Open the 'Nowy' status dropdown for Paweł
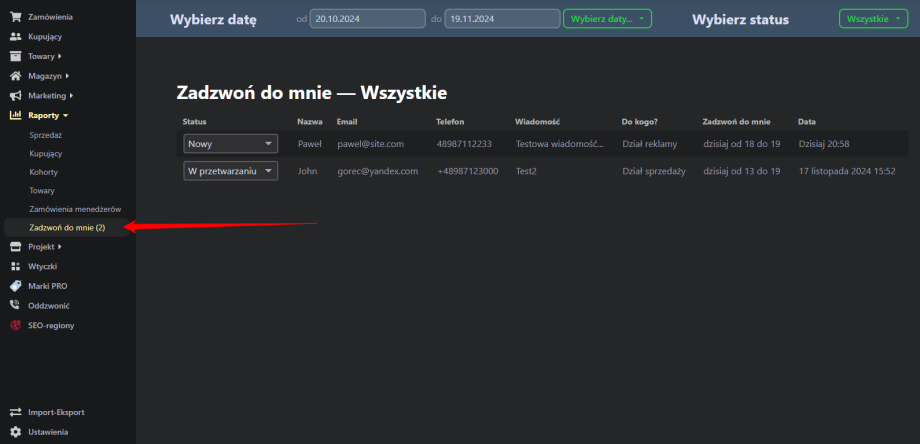 click(231, 144)
